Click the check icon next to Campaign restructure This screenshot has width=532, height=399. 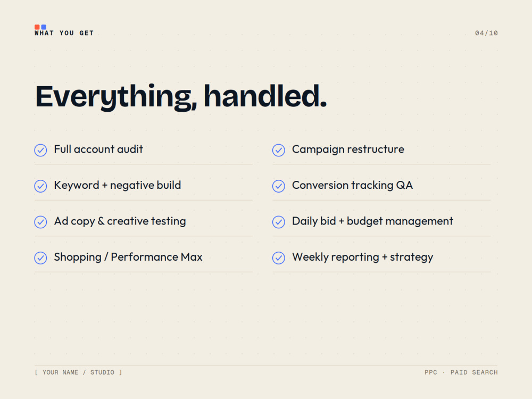279,150
